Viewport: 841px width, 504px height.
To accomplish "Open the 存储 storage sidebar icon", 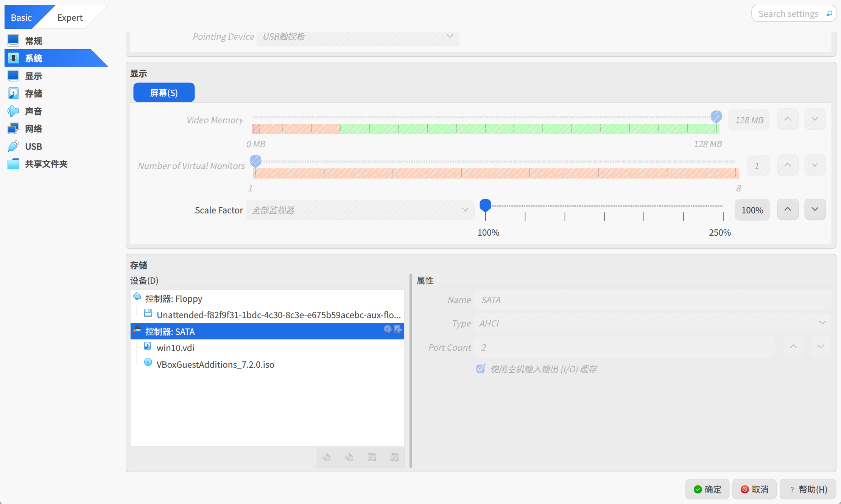I will tap(13, 93).
